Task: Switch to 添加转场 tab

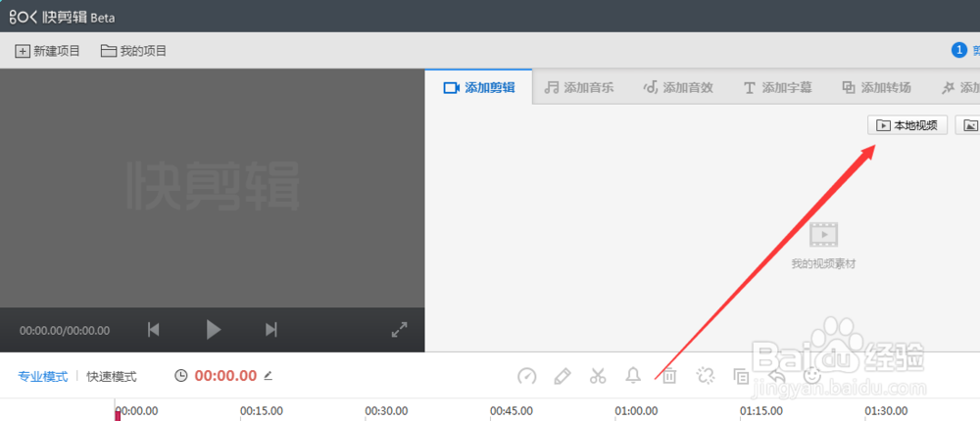Action: pyautogui.click(x=877, y=87)
